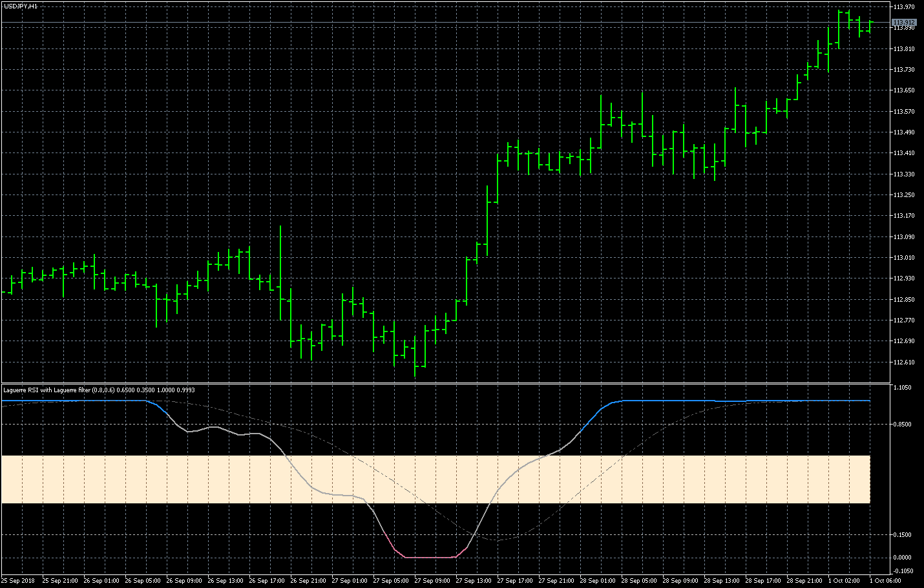Click the 113.490 price axis label

[x=904, y=132]
